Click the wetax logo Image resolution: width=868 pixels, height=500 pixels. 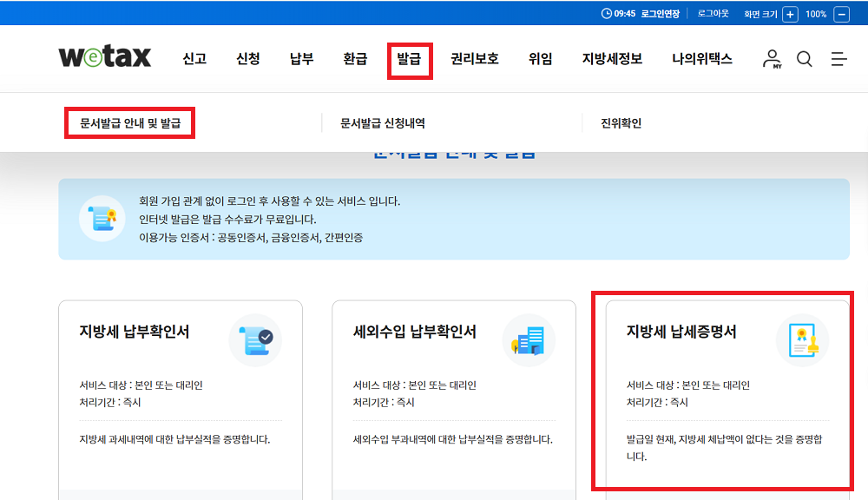point(104,57)
